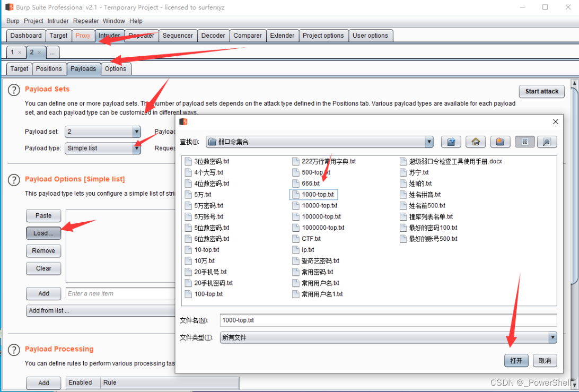Switch file dialog to details view
Screen dimensions: 579x392
pos(547,142)
